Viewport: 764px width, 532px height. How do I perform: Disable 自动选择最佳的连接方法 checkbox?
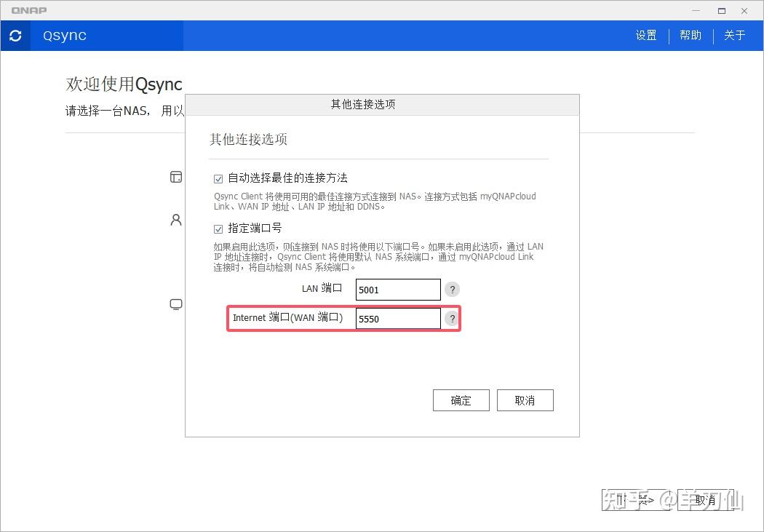coord(218,178)
